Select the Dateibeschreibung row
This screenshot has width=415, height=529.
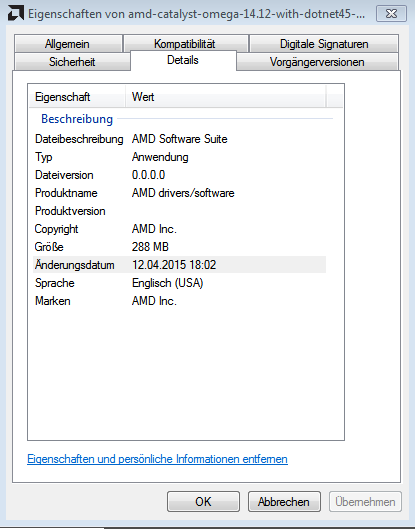click(179, 139)
